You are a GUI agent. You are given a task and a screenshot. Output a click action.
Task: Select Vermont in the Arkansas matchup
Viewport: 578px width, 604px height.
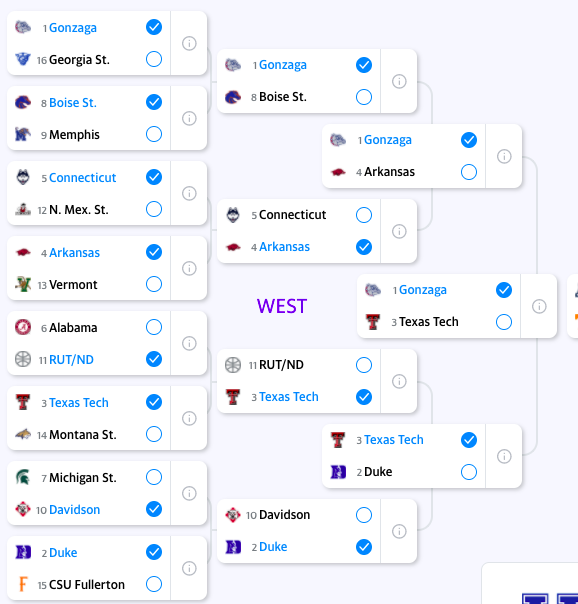pos(154,284)
